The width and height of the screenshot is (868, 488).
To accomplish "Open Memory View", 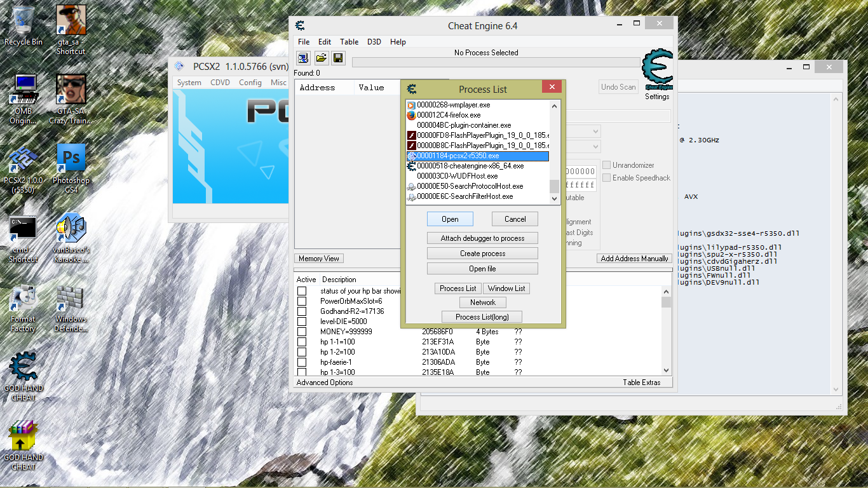I will pos(319,259).
